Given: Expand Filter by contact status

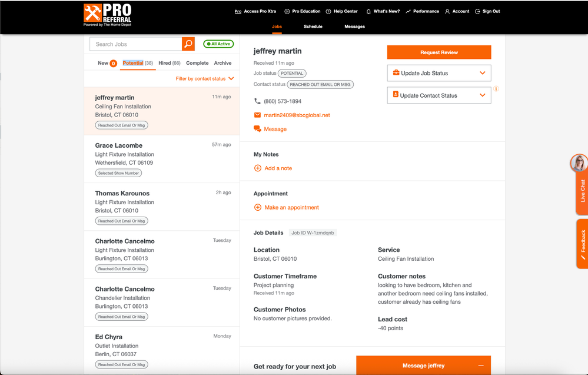Looking at the screenshot, I should 204,79.
